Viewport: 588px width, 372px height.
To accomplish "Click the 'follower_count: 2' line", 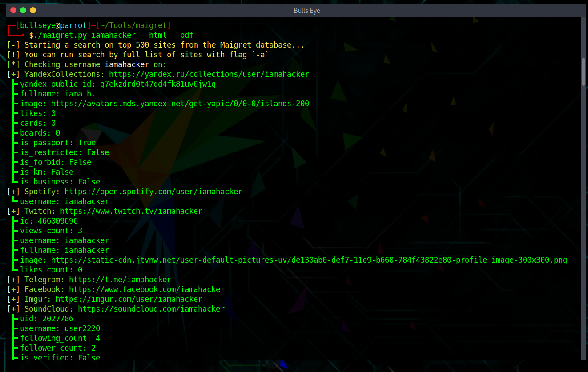I will (x=58, y=348).
